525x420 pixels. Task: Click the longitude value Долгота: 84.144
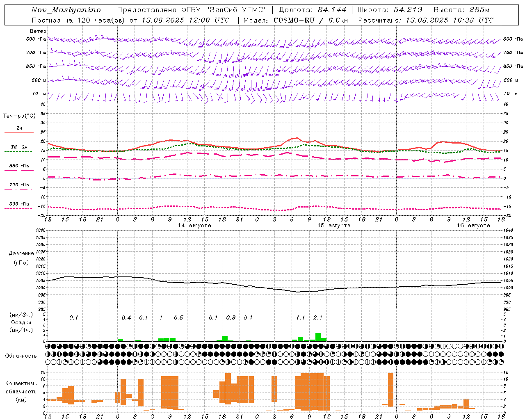[x=313, y=10]
